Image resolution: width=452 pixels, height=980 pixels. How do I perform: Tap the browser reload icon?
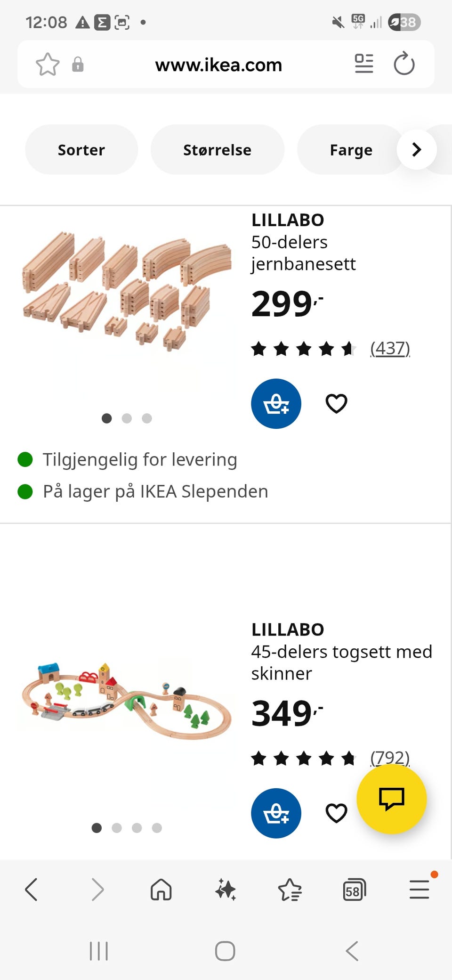pyautogui.click(x=404, y=64)
